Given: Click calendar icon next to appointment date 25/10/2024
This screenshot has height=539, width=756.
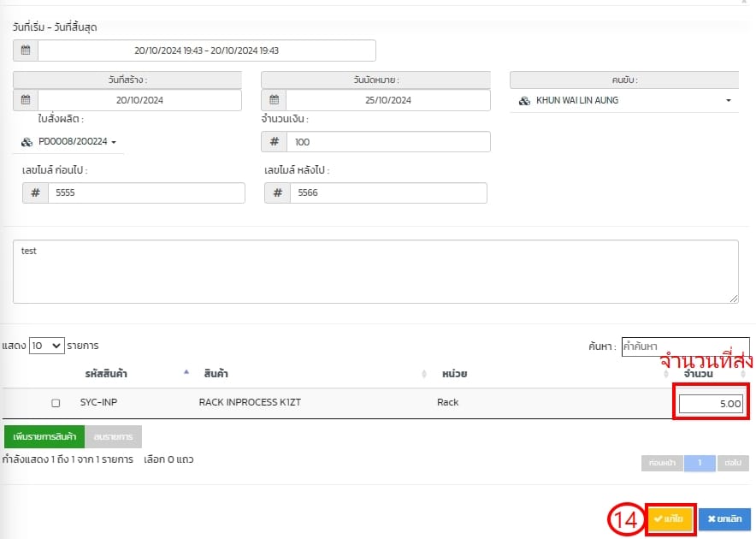Looking at the screenshot, I should coord(274,100).
